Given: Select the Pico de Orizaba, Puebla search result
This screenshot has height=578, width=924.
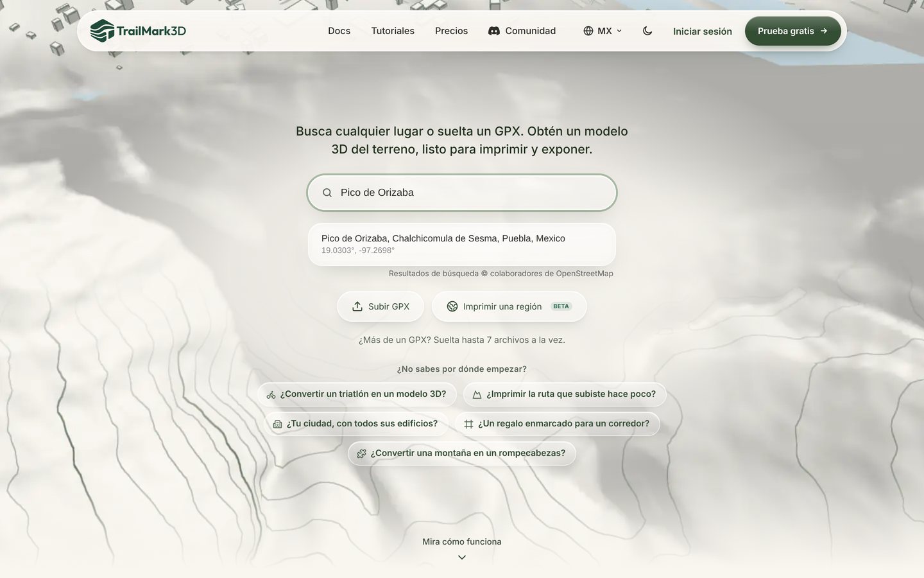Looking at the screenshot, I should tap(462, 244).
